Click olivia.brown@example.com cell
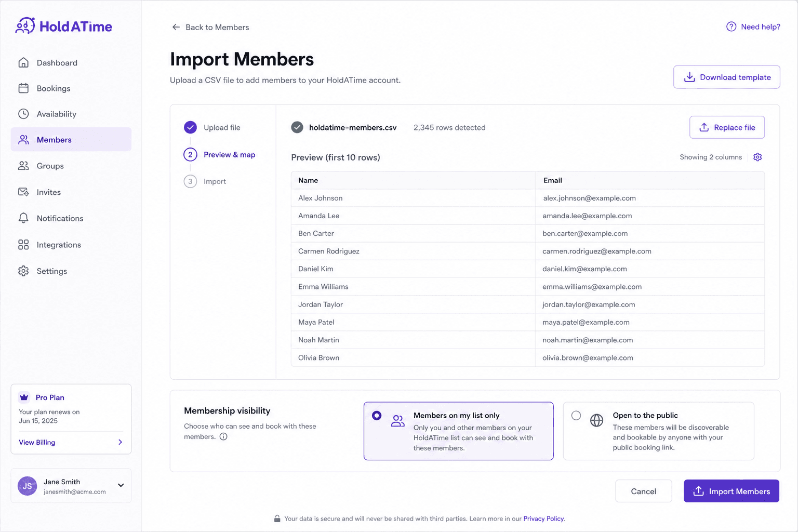Viewport: 798px width, 532px height. (x=650, y=357)
